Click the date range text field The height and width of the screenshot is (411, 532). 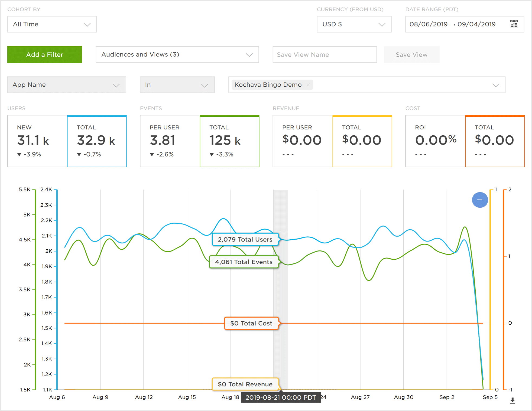452,24
